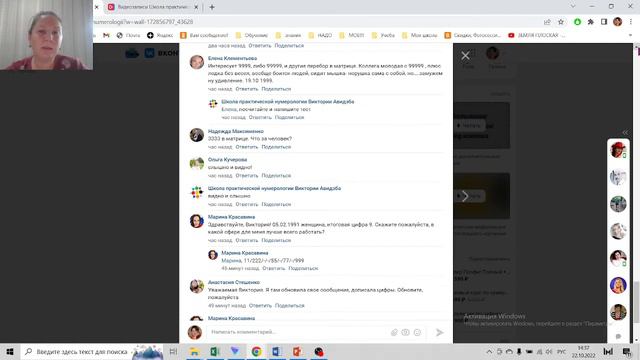Open Елена Клементьева's profile name link

232,58
